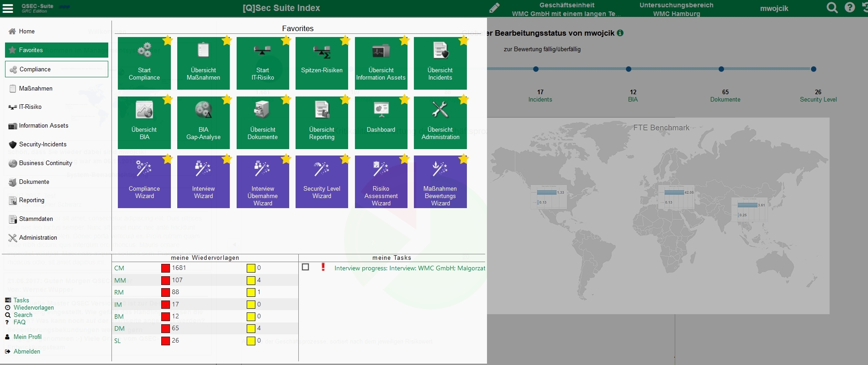The image size is (868, 365).
Task: Select Business Continuity in the sidebar
Action: pyautogui.click(x=45, y=163)
